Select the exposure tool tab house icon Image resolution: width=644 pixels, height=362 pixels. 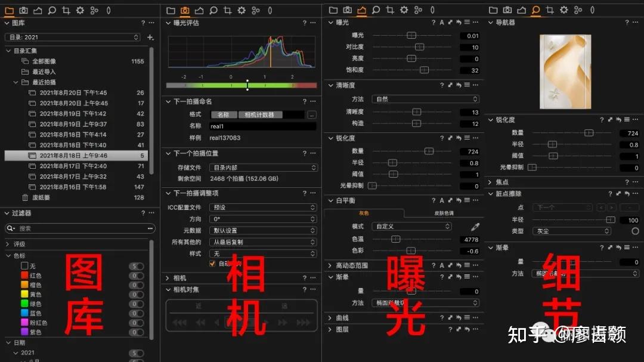point(361,10)
